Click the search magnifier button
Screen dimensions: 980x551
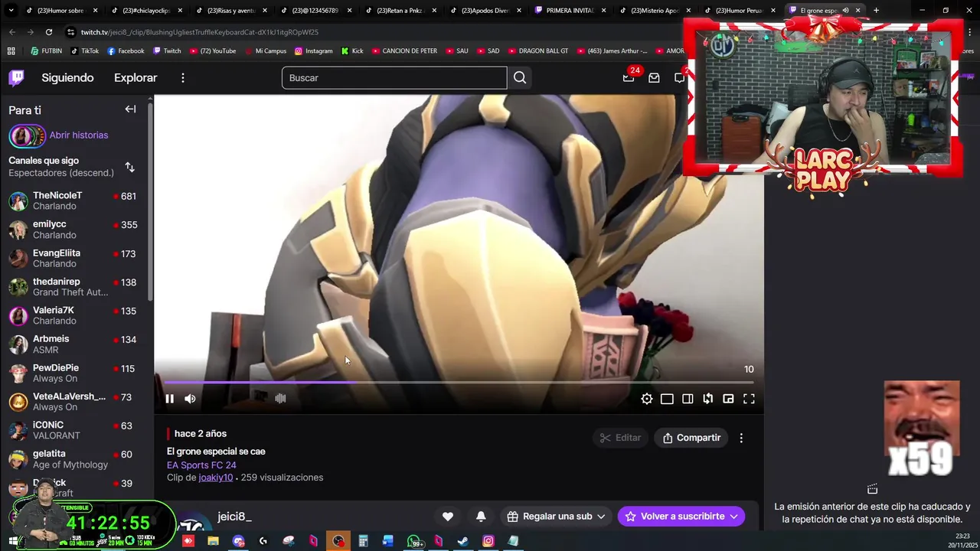click(x=520, y=77)
